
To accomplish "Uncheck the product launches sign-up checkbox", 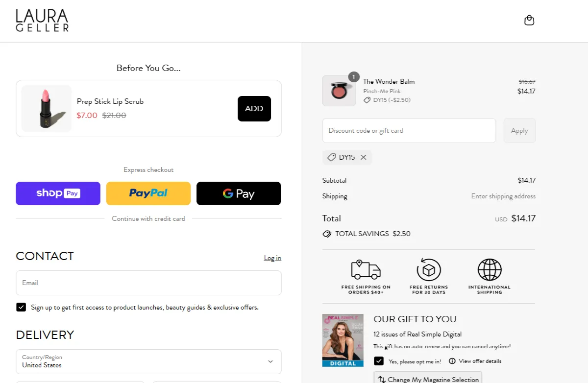I will point(21,307).
